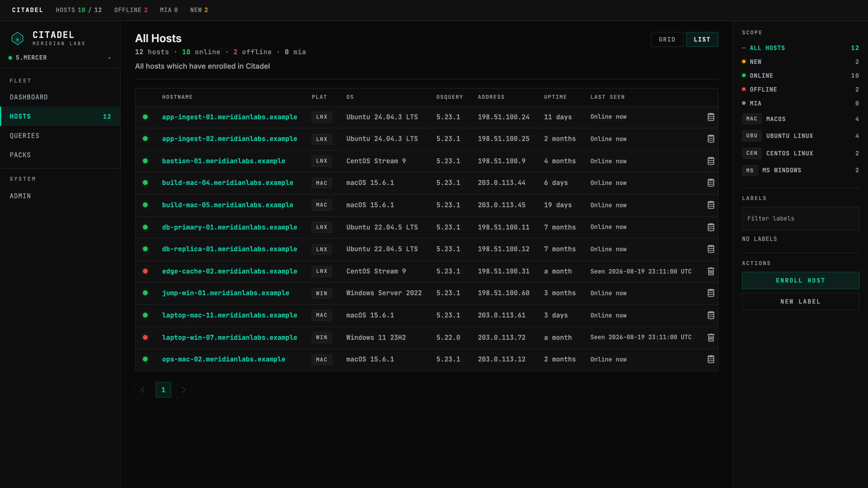Image resolution: width=868 pixels, height=488 pixels.
Task: Filter scope to New hosts
Action: pyautogui.click(x=800, y=62)
